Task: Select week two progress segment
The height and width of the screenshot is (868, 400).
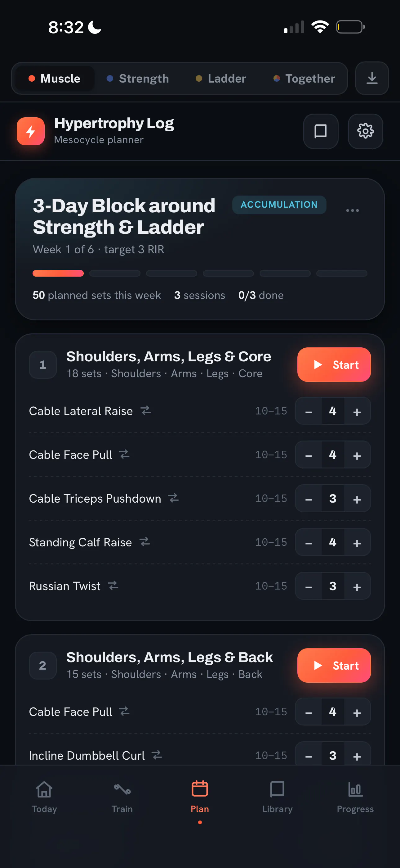Action: tap(115, 273)
